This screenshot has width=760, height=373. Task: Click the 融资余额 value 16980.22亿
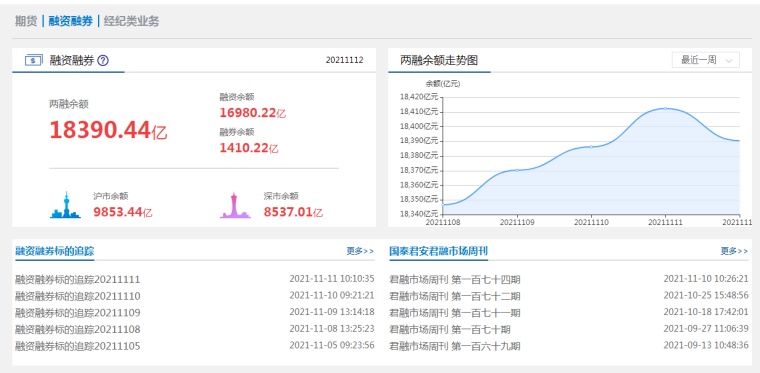point(253,113)
